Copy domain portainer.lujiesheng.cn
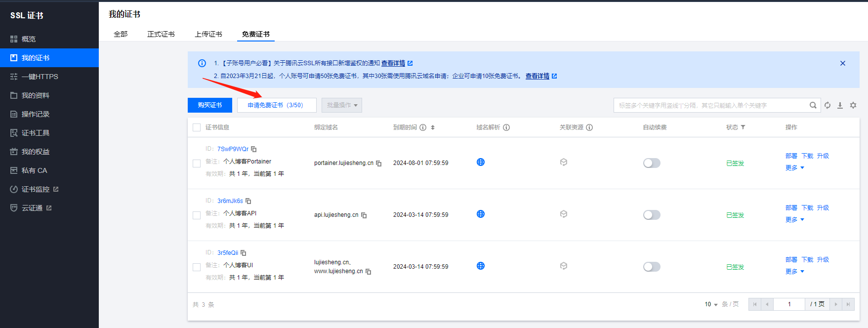 (379, 164)
